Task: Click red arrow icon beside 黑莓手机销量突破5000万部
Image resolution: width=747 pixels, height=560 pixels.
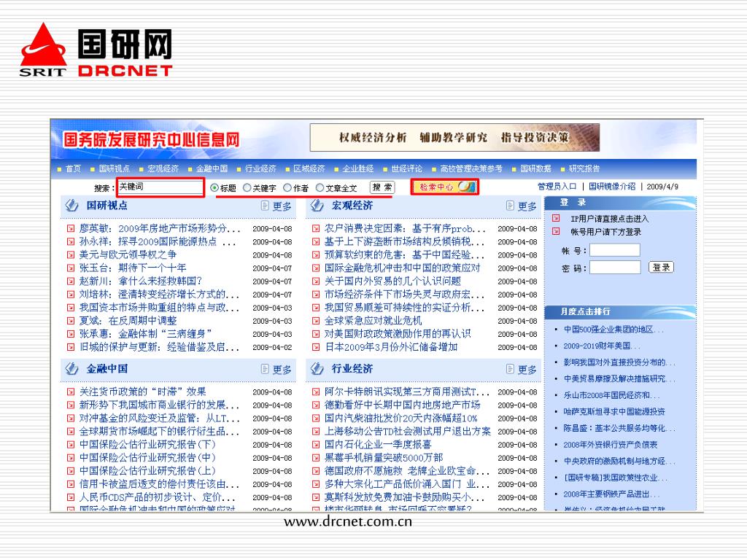Action: point(316,458)
